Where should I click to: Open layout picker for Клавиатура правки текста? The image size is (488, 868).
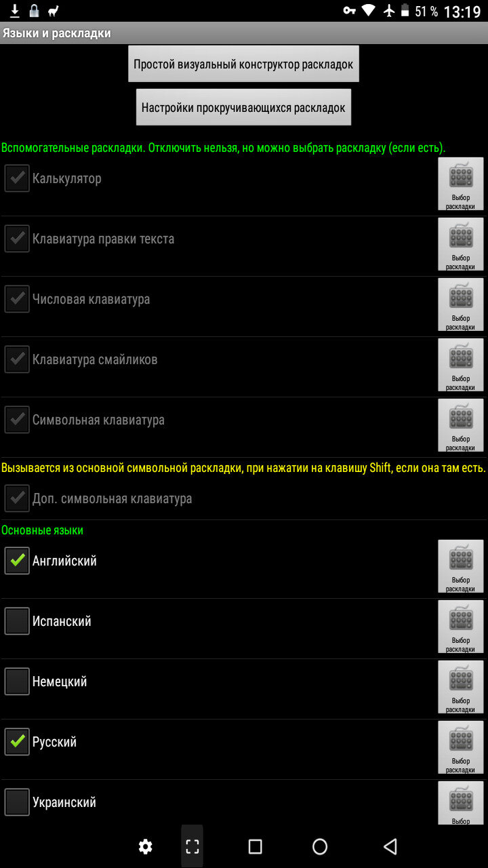pos(461,245)
